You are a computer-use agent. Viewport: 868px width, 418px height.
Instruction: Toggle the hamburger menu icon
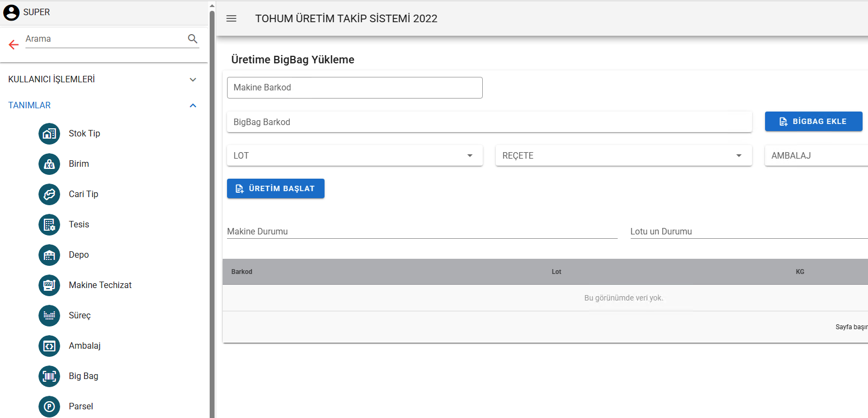(x=231, y=18)
